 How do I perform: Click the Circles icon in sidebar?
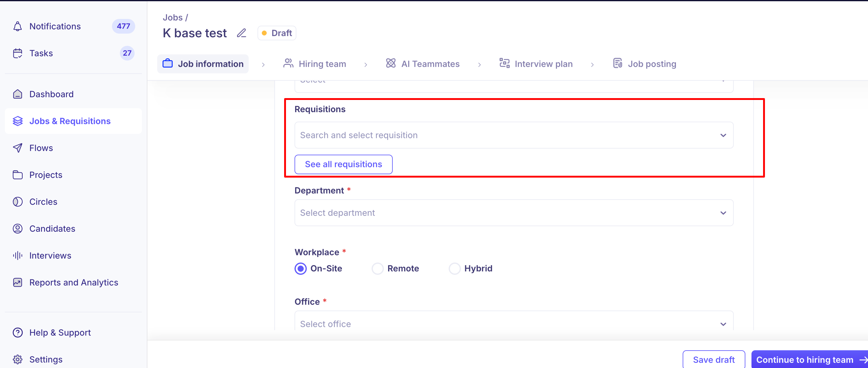pyautogui.click(x=17, y=202)
